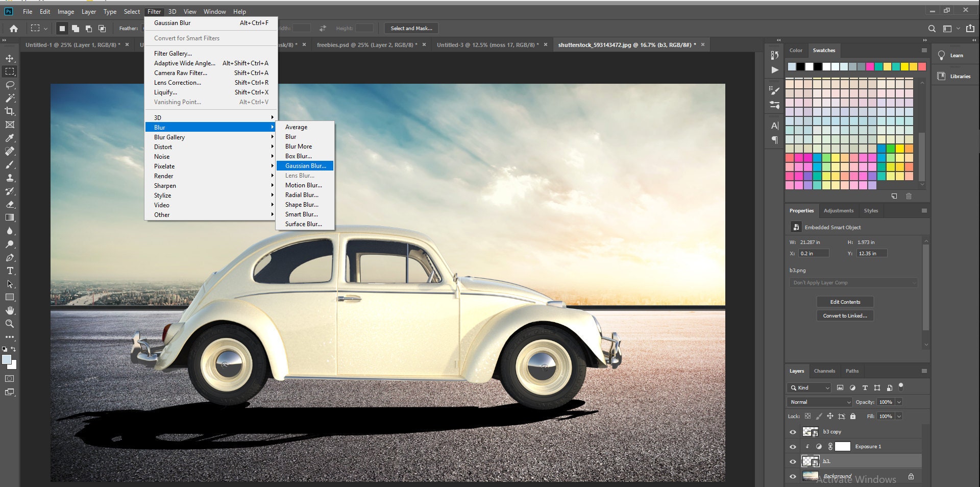Hide the Background layer
The image size is (980, 487).
pos(793,476)
